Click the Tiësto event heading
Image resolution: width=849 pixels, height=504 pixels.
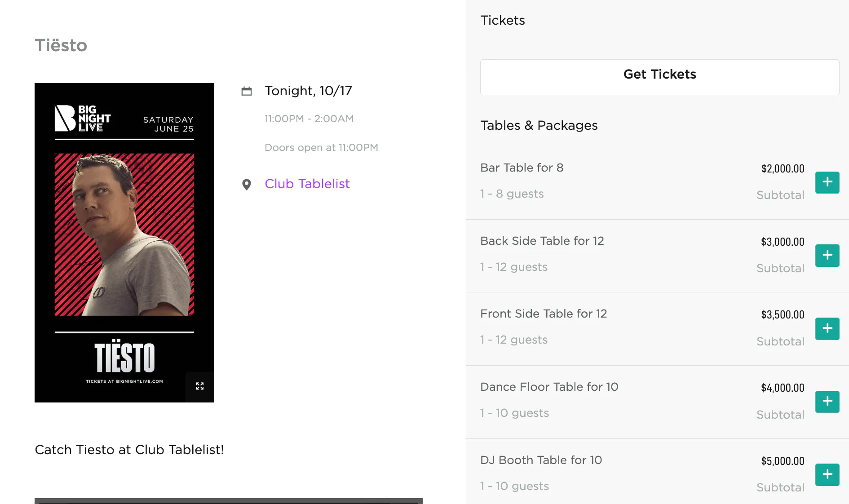(x=61, y=45)
